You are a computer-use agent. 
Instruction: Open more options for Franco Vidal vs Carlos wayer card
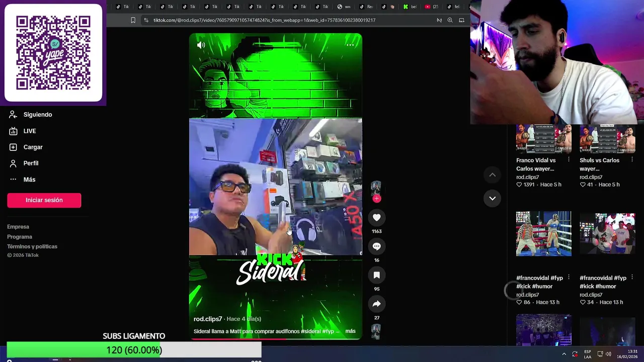569,159
